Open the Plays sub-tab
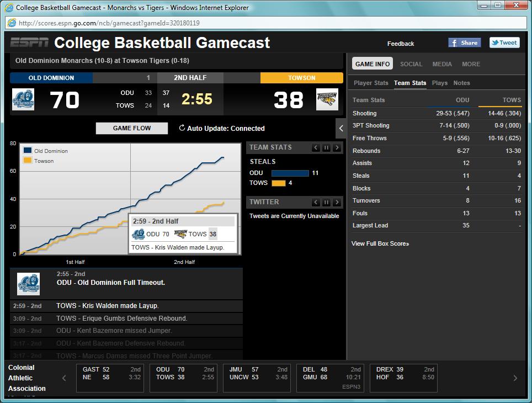The image size is (532, 403). [440, 83]
